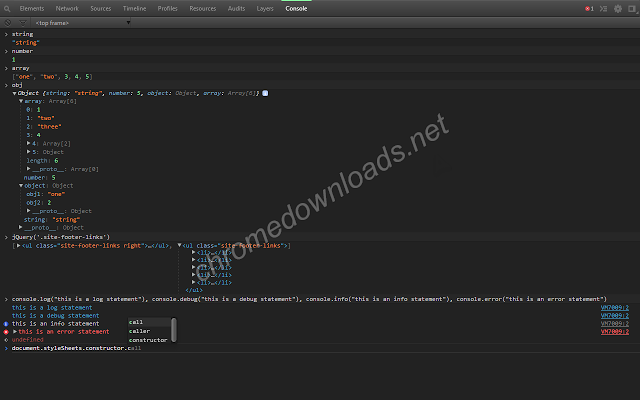
Task: Click the jQuery('.site-footer-links') command line
Action: click(x=61, y=237)
